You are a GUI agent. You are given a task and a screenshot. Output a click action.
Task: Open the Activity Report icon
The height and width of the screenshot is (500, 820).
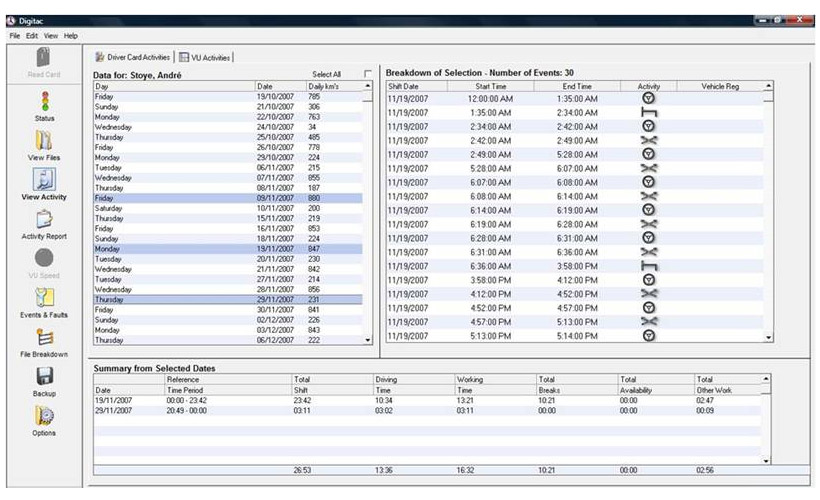coord(44,220)
